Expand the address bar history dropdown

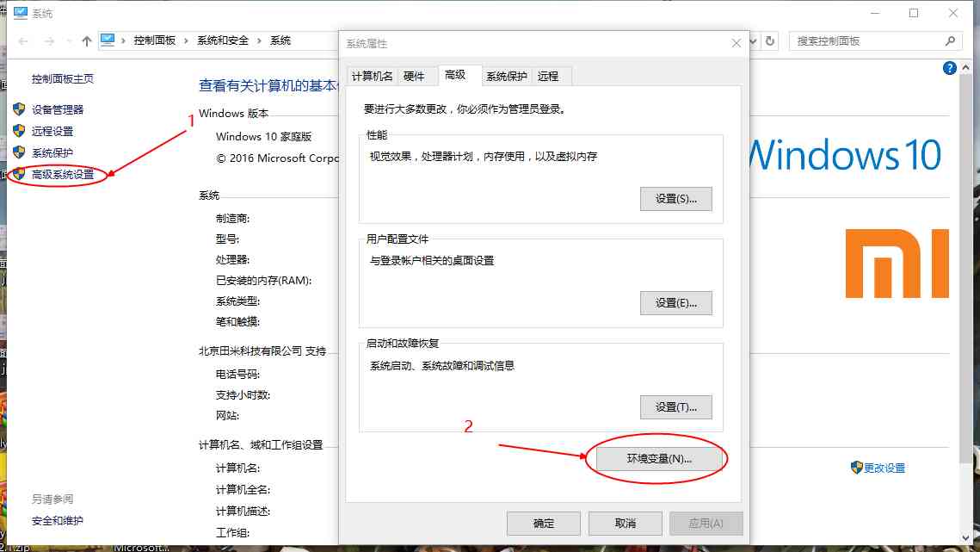tap(753, 40)
